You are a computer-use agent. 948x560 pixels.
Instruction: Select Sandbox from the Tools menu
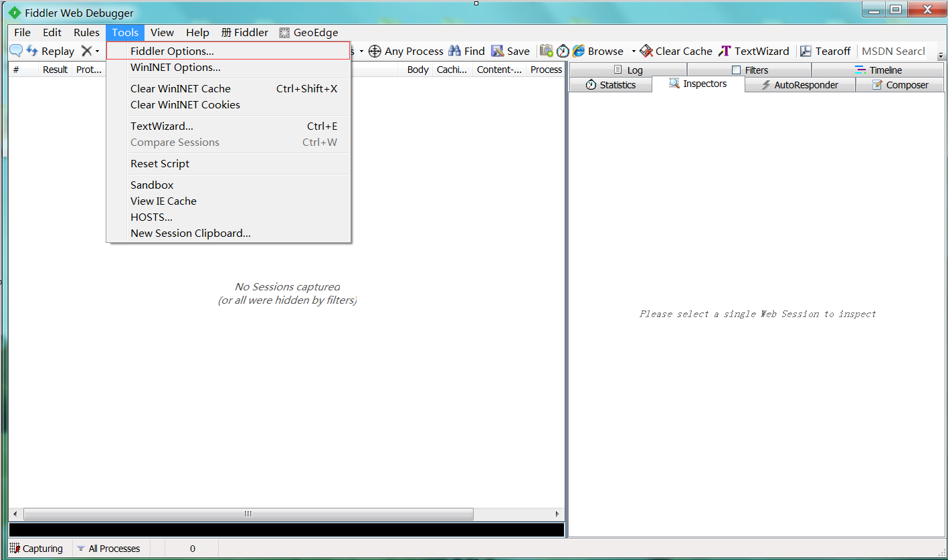point(229,185)
